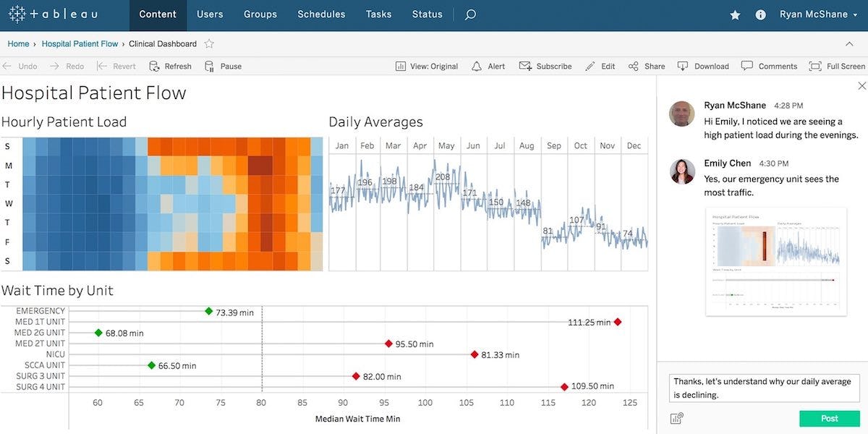
Task: Open the Comments panel
Action: tap(769, 66)
